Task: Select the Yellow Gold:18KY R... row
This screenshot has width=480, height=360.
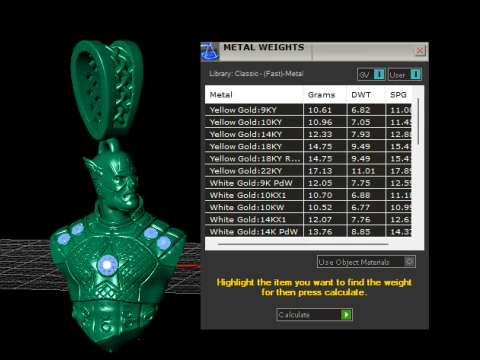Action: (308, 159)
